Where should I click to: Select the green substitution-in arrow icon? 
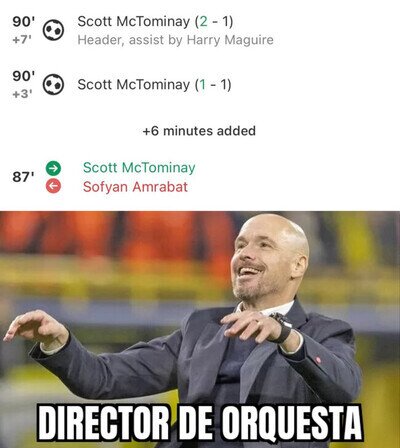coord(53,168)
